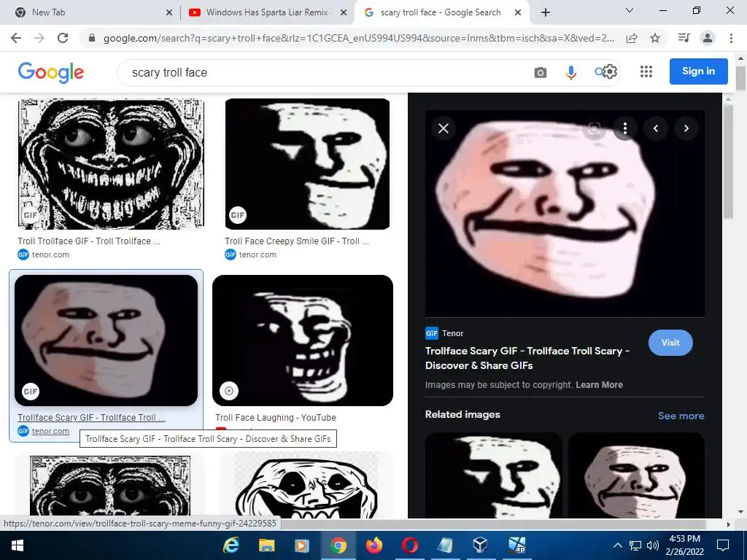
Task: Click the browser forward arrow
Action: (x=39, y=38)
